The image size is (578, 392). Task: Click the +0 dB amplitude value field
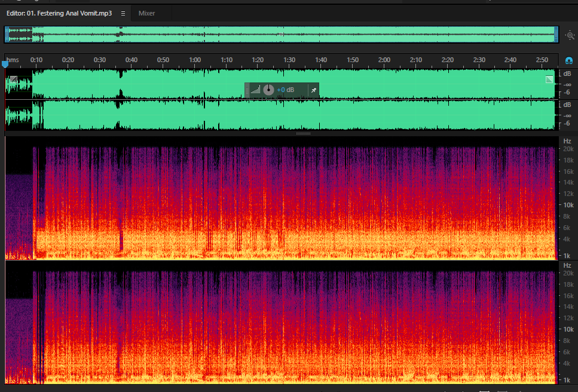[x=285, y=90]
